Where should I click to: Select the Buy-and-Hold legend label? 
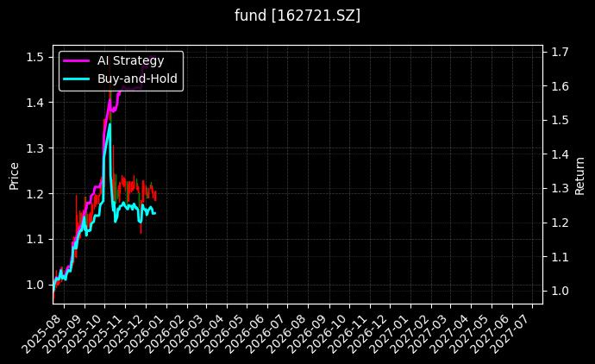(x=136, y=78)
